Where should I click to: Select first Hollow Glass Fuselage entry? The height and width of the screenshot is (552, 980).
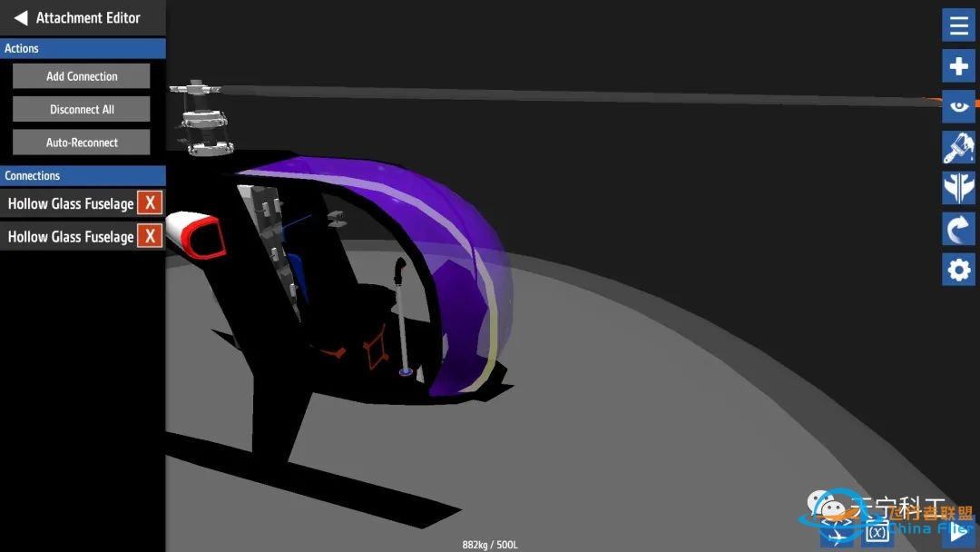coord(70,203)
